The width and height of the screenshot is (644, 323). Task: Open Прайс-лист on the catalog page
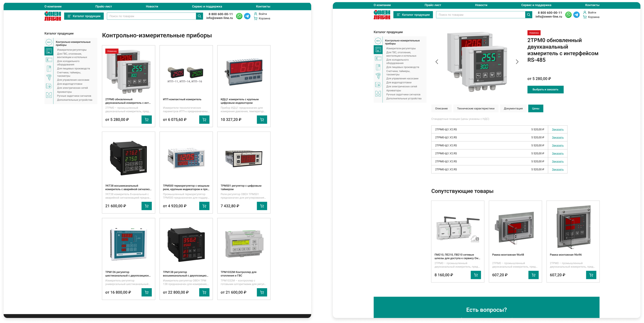coord(103,6)
